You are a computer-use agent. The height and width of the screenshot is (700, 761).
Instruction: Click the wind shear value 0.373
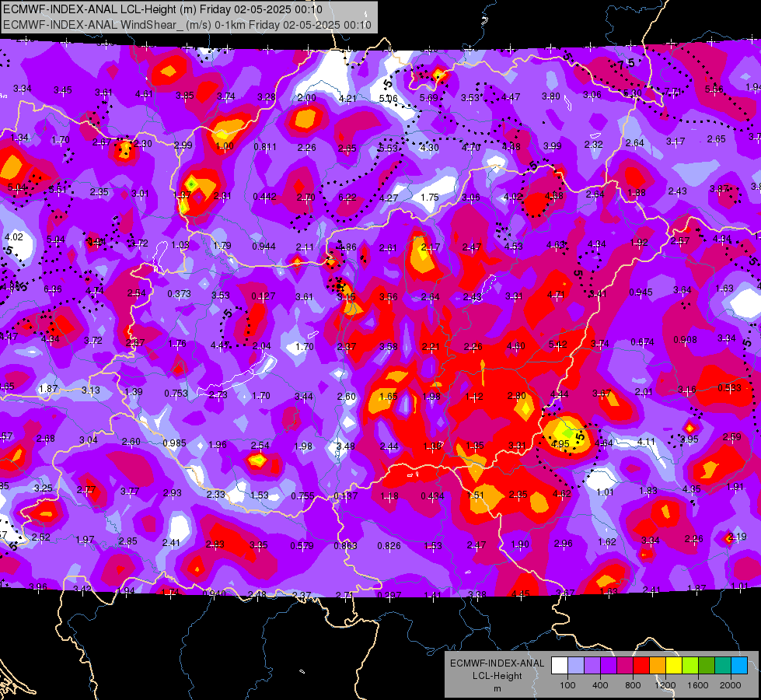(179, 294)
